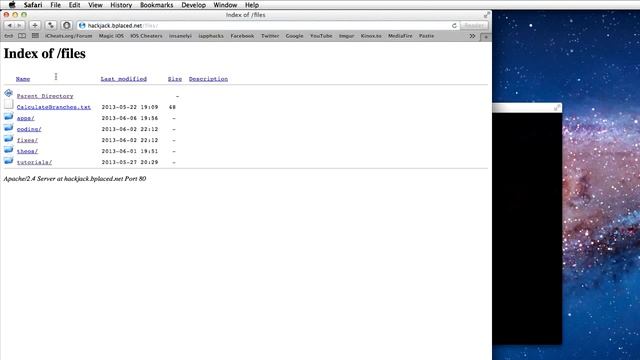The width and height of the screenshot is (640, 360).
Task: Open insanelyi bookmark
Action: click(x=180, y=36)
